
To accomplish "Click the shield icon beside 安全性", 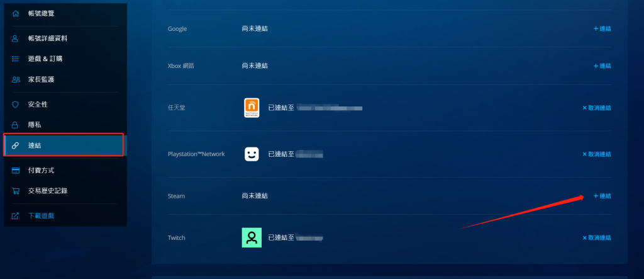I will (x=15, y=105).
